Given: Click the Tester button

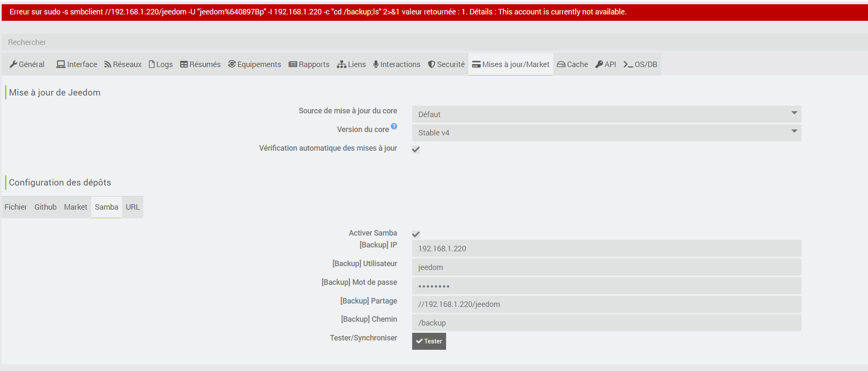Looking at the screenshot, I should pos(429,341).
